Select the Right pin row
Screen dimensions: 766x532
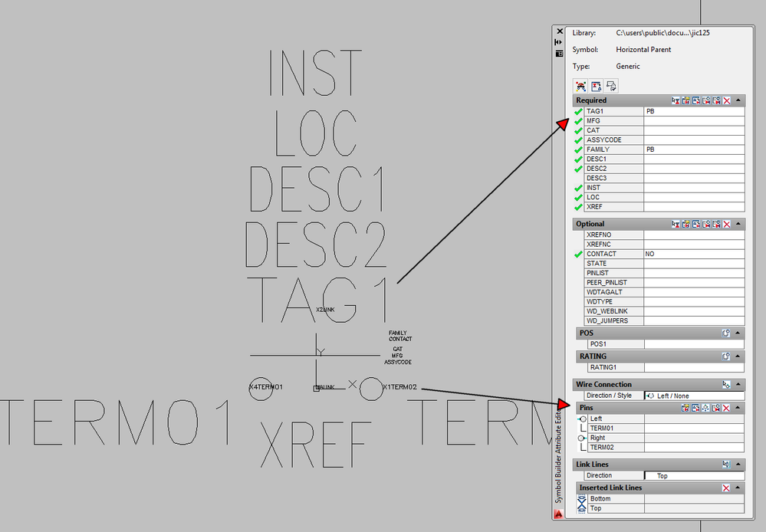click(666, 438)
